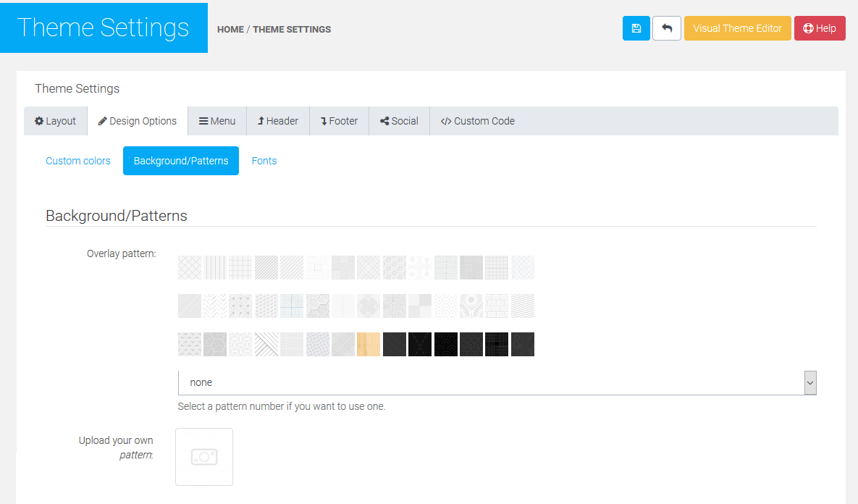
Task: Open the Layout tab with gear icon
Action: point(56,121)
